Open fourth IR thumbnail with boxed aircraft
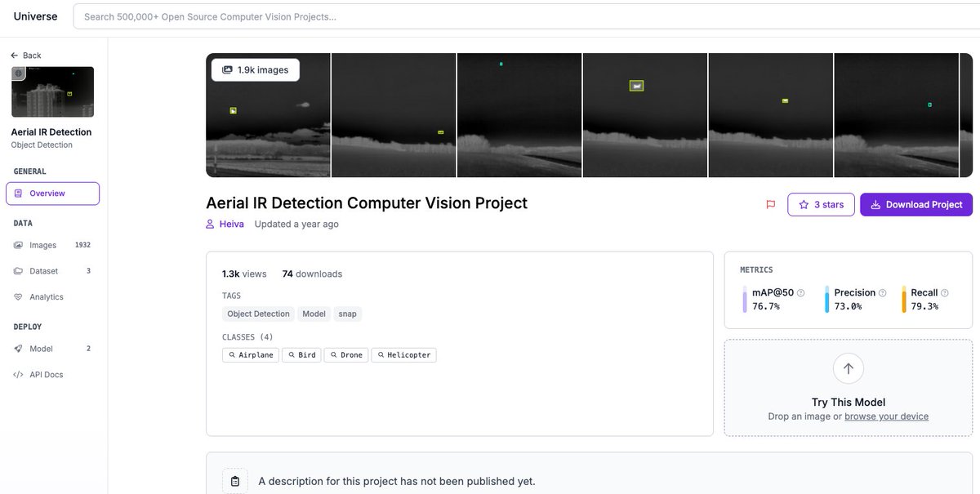 [x=645, y=115]
